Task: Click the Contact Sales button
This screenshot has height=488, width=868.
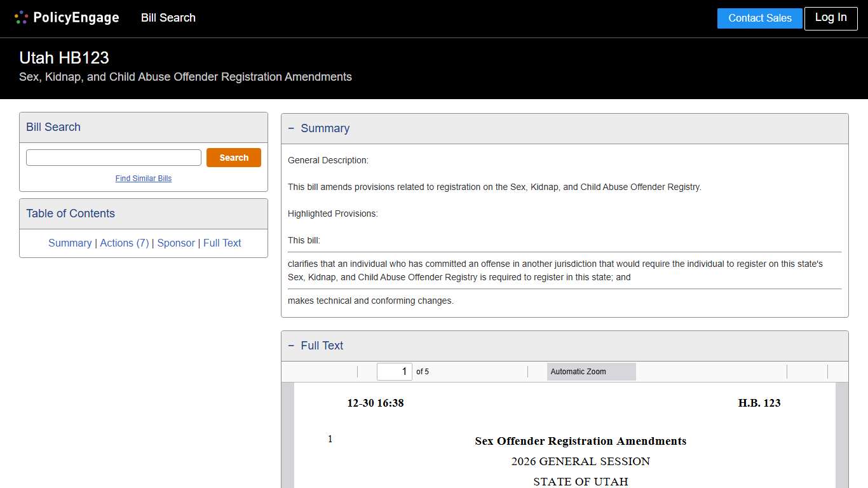Action: (759, 18)
